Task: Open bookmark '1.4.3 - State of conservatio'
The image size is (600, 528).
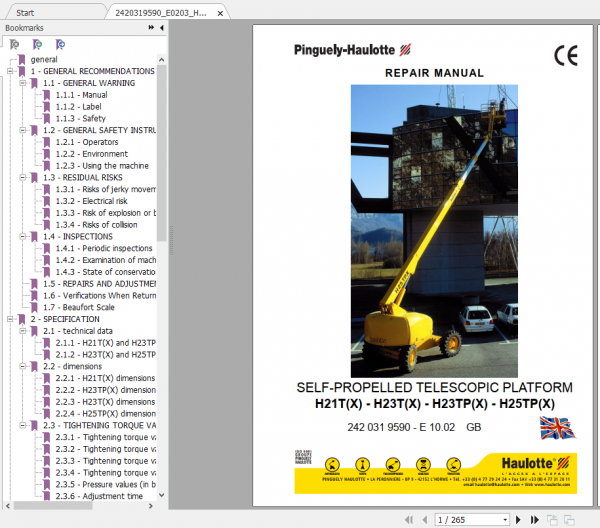Action: click(106, 272)
